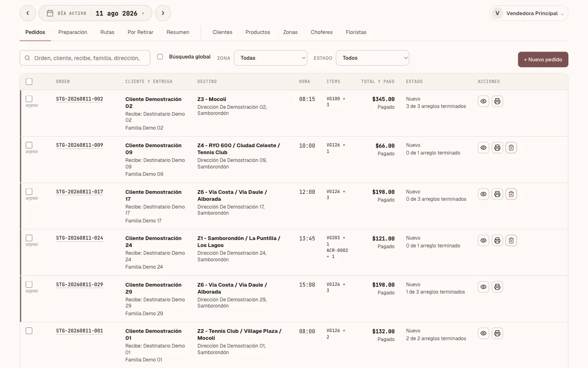Click the V avatar of Vendedora Principal
Screen dimensions: 588x368
(497, 13)
